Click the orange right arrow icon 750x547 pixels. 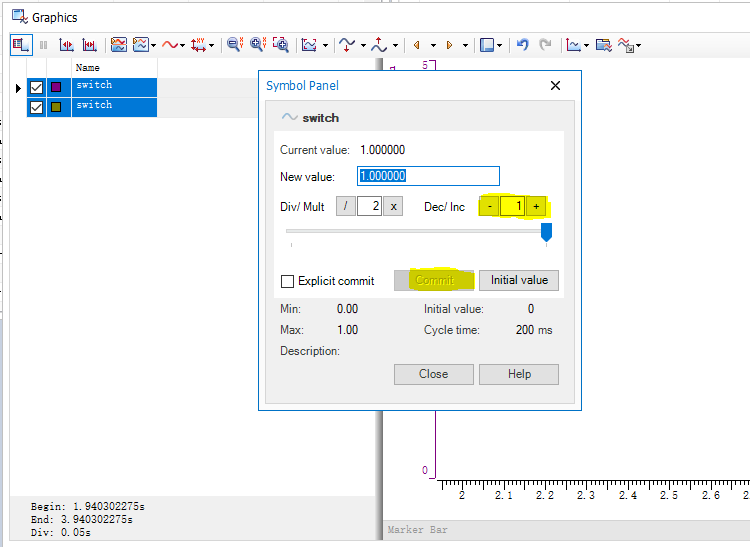click(x=449, y=45)
